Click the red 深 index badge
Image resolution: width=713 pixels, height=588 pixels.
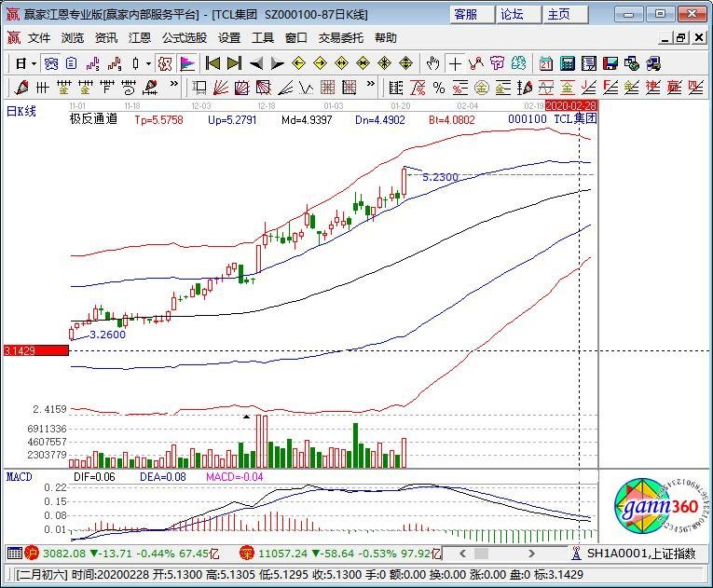tap(246, 554)
